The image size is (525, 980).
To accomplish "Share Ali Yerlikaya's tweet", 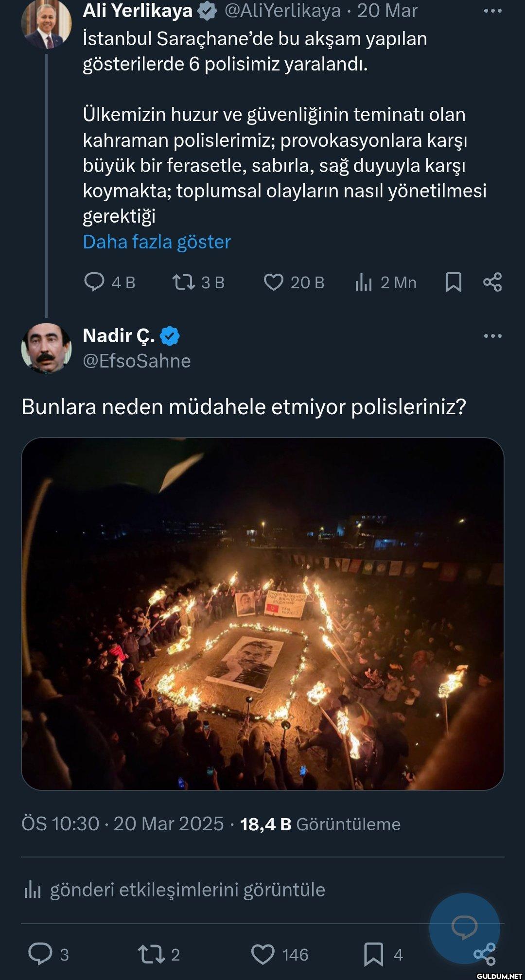I will pos(492,282).
